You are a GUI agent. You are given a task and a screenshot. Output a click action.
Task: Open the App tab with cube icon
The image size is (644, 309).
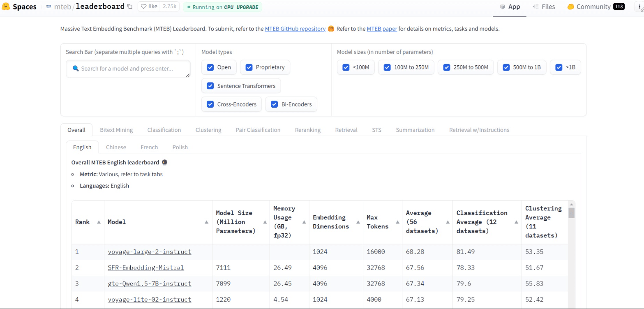(509, 7)
